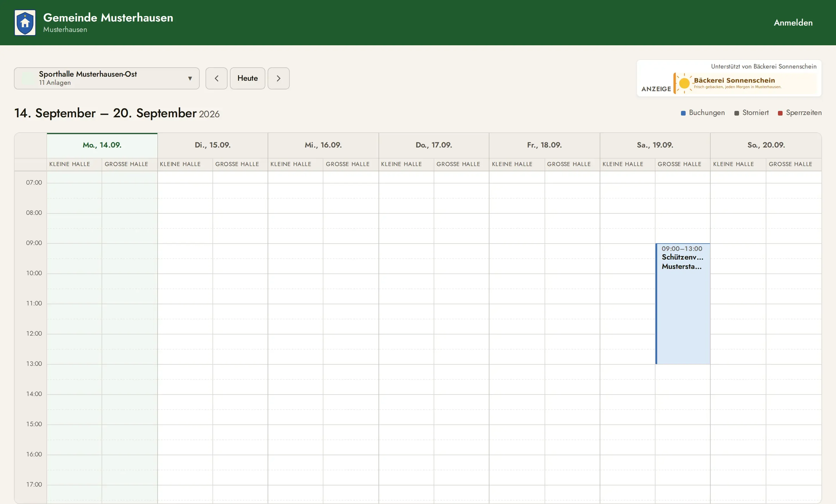Screen dimensions: 836x504
Task: Open the Bäckerei Sonnenschein advertisement banner
Action: coord(745,83)
